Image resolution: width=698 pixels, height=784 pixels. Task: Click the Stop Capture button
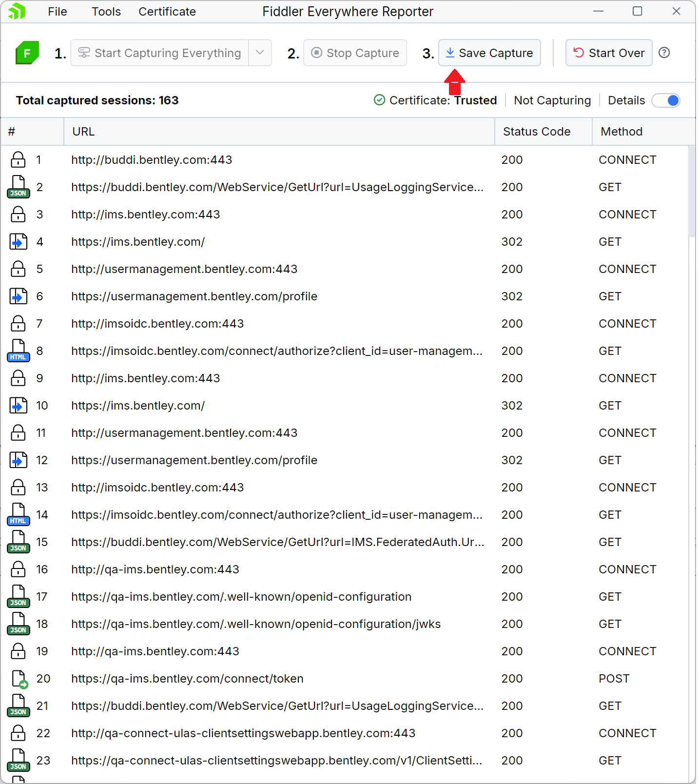coord(355,53)
